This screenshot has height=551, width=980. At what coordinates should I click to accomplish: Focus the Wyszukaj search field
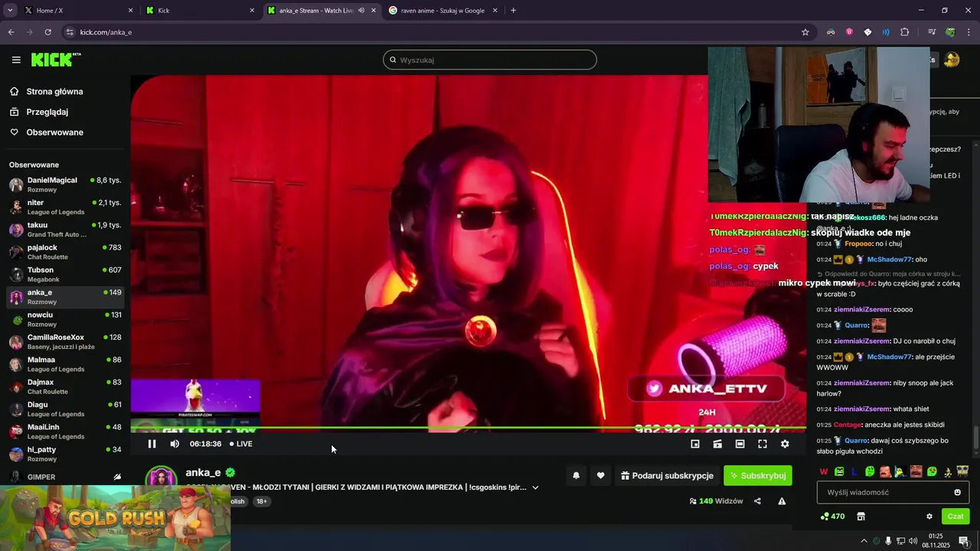(490, 60)
